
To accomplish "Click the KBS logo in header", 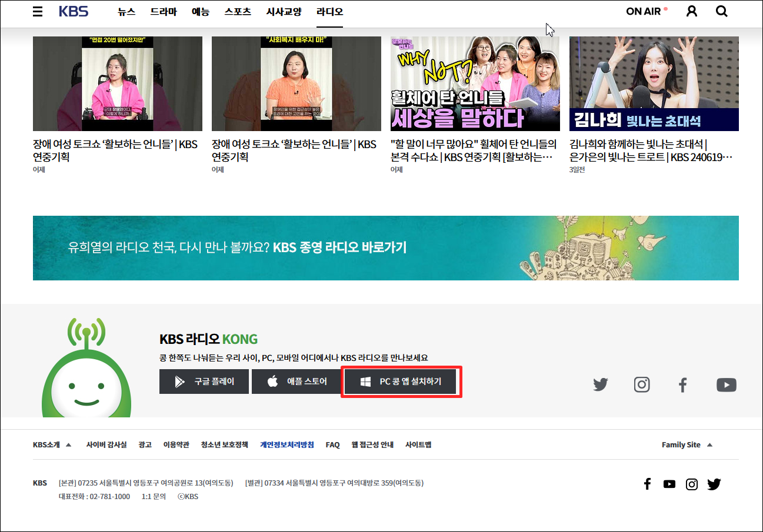I will coord(74,11).
